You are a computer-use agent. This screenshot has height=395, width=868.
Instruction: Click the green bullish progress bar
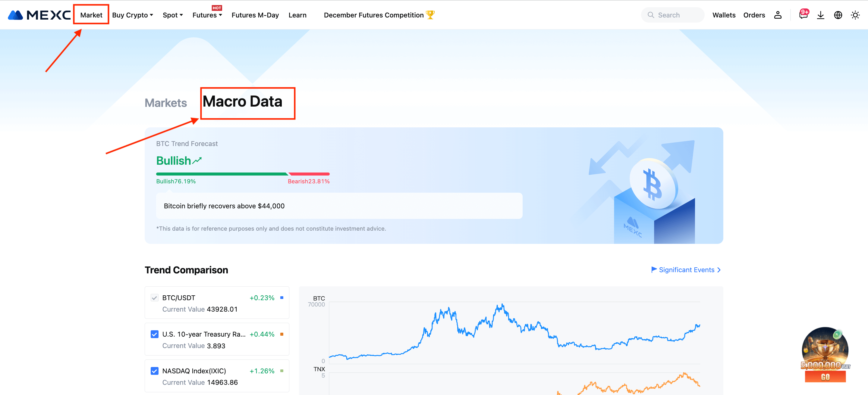222,174
